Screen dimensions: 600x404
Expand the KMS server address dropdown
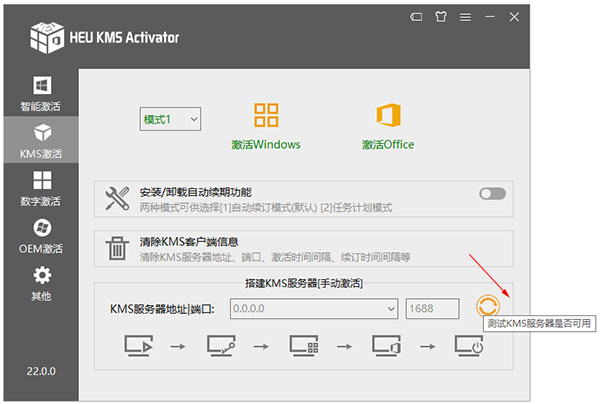click(x=390, y=308)
